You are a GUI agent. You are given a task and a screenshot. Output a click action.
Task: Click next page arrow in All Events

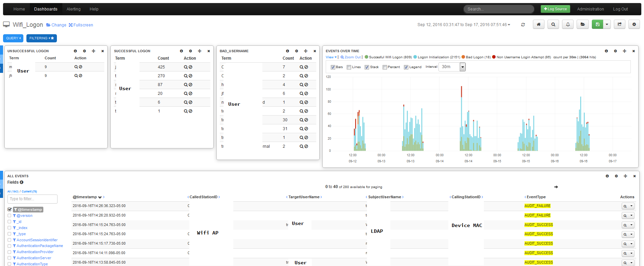(x=556, y=187)
